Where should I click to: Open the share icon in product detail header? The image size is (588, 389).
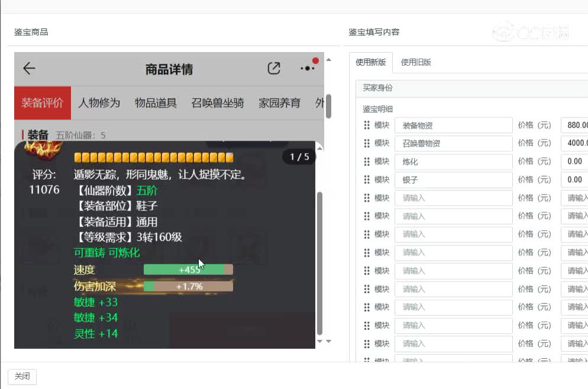[x=274, y=69]
